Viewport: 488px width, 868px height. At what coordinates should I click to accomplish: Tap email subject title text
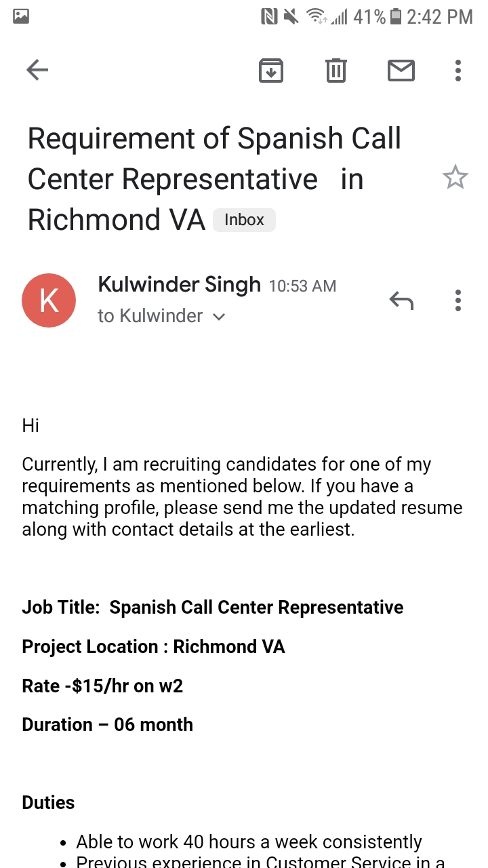[x=215, y=179]
